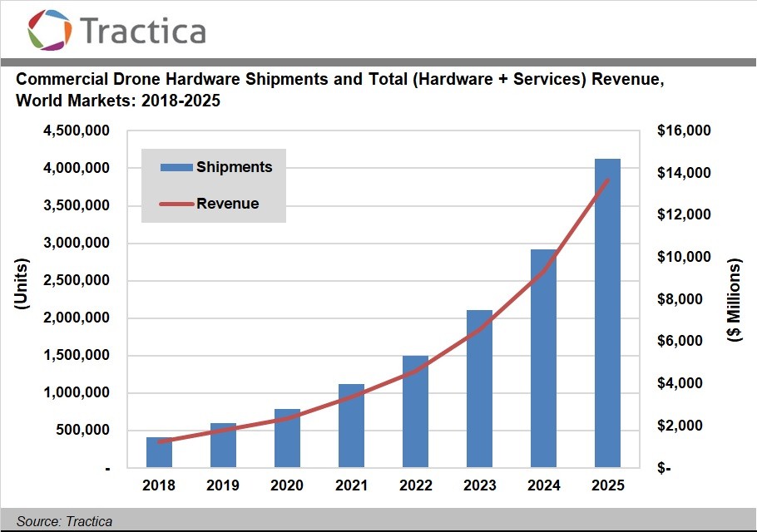Select the (Units) axis title
The width and height of the screenshot is (757, 532).
[x=22, y=285]
